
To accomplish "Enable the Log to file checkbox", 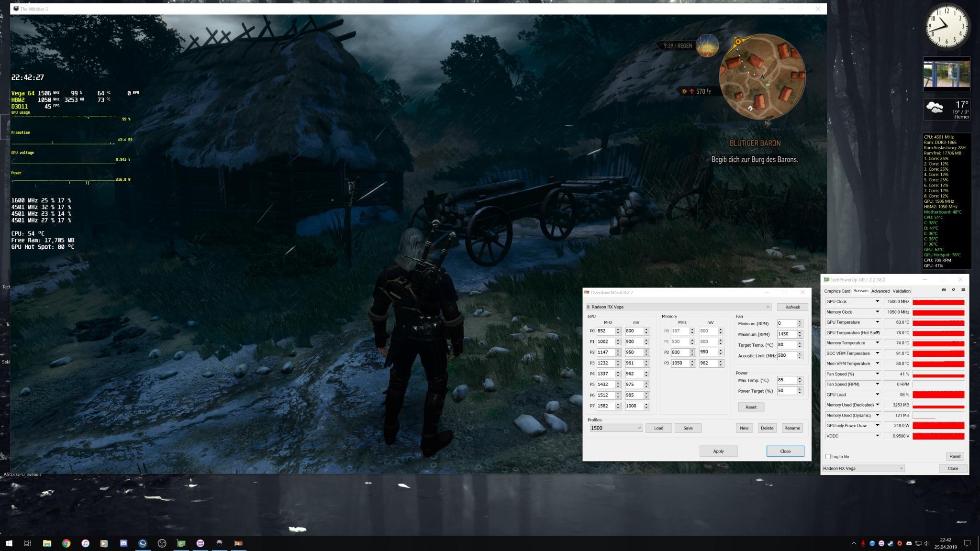I will pos(828,457).
